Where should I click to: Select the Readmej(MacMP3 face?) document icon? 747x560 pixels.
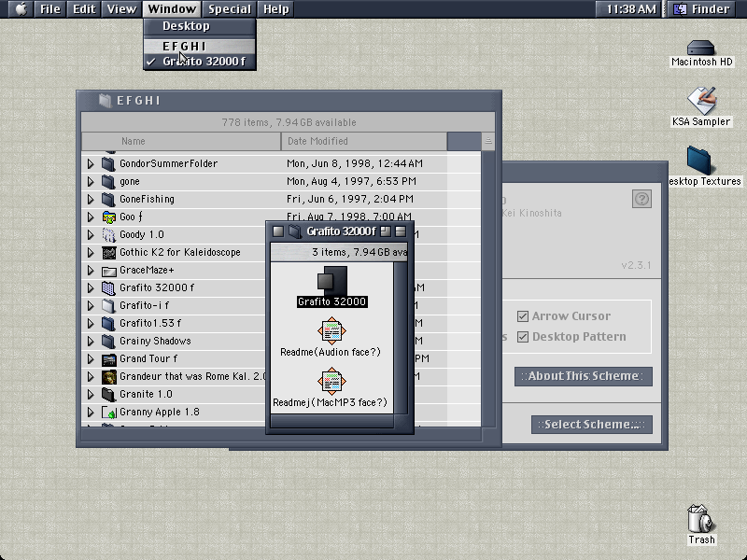[331, 381]
